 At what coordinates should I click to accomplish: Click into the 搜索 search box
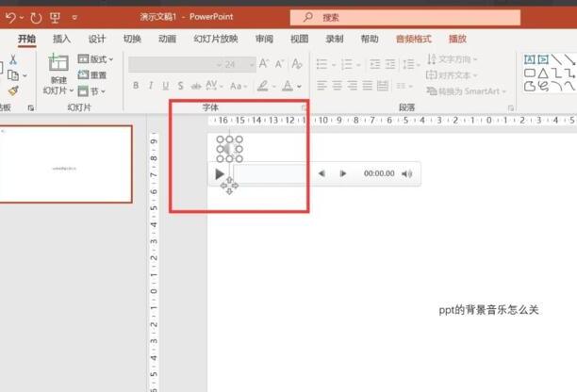(405, 17)
